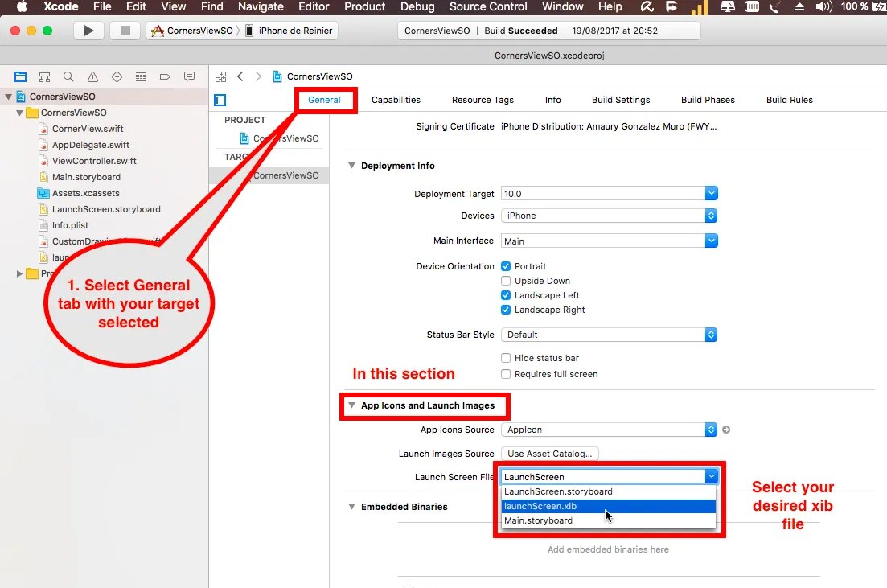Image resolution: width=887 pixels, height=588 pixels.
Task: Open the Editor menu
Action: (314, 6)
